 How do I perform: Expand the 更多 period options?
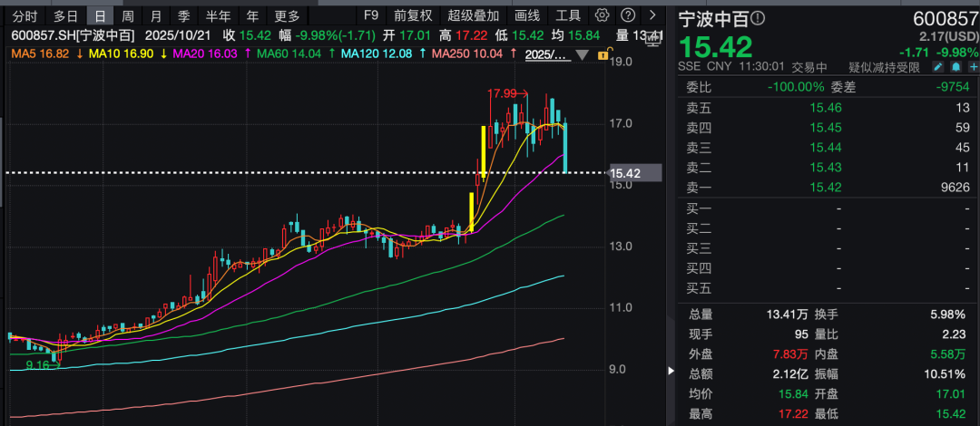click(x=287, y=15)
